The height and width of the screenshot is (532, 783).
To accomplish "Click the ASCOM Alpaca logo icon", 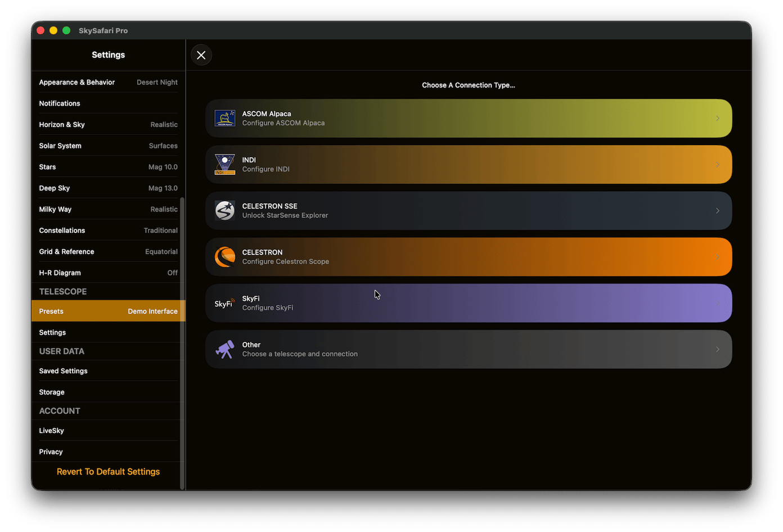I will (225, 118).
